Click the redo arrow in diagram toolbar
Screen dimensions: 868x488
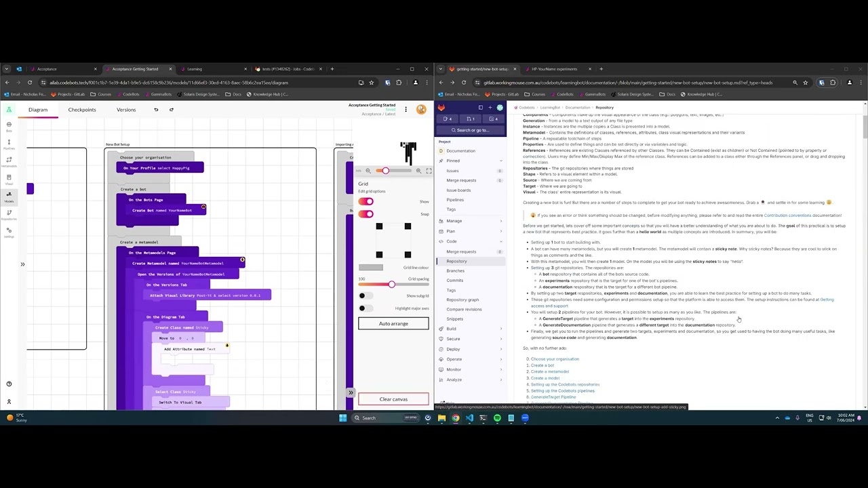[171, 110]
